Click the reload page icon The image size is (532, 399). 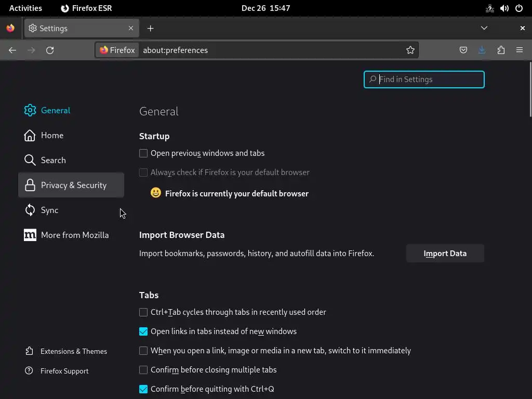coord(50,50)
